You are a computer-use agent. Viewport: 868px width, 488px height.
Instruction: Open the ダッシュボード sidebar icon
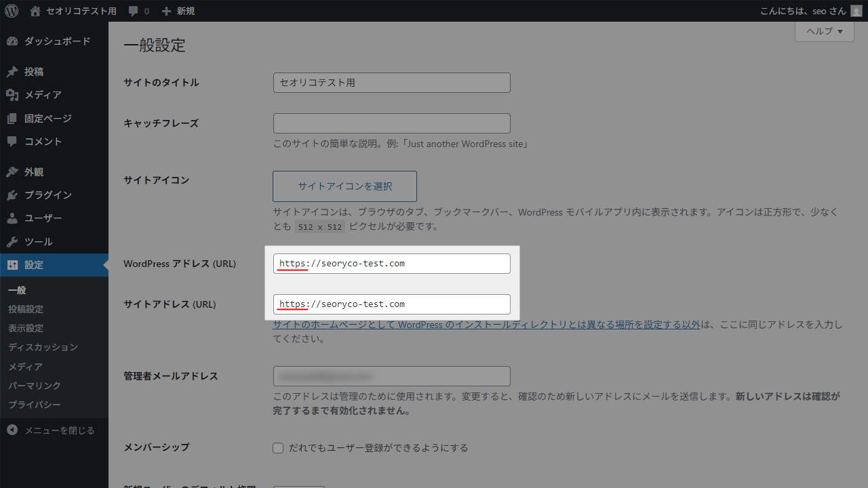12,41
